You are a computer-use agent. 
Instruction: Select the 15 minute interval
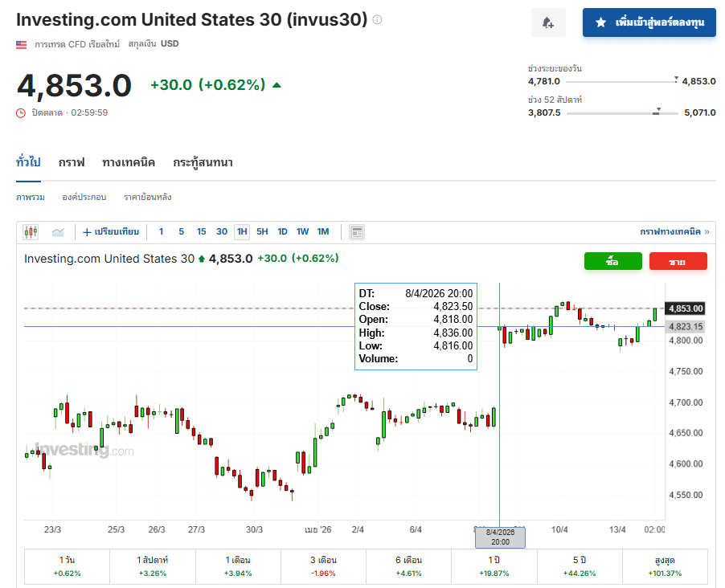pyautogui.click(x=202, y=231)
